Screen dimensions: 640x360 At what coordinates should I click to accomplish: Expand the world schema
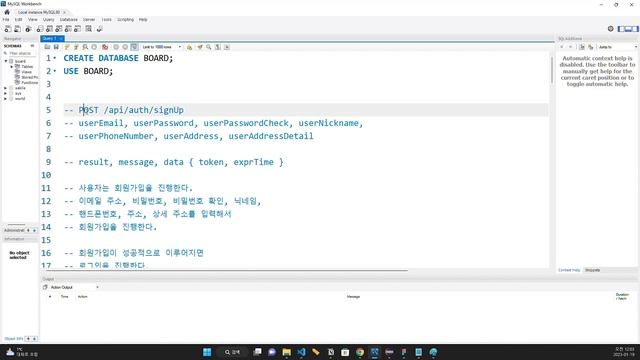(x=6, y=99)
